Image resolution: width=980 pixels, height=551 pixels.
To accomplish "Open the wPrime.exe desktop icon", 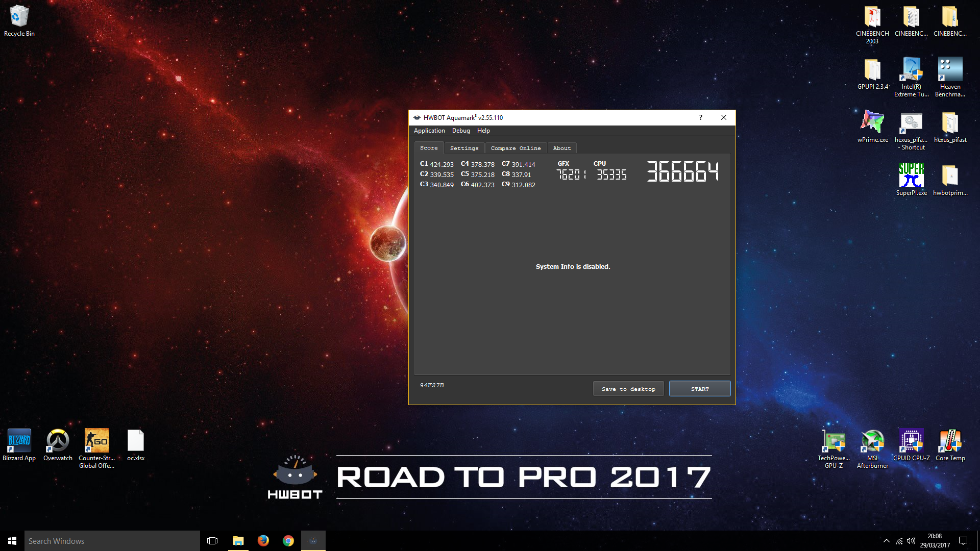I will pyautogui.click(x=872, y=127).
